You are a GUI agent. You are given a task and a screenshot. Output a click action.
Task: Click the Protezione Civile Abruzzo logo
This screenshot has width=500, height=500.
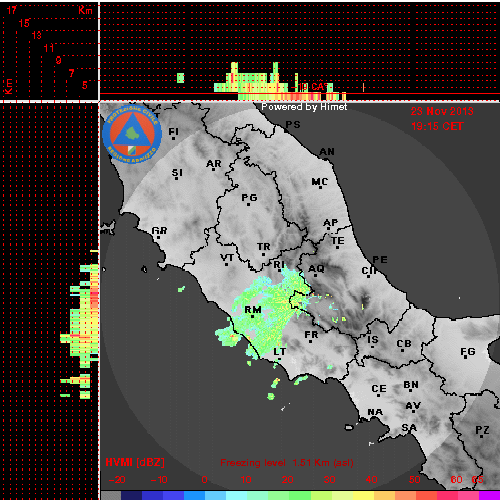tap(132, 134)
